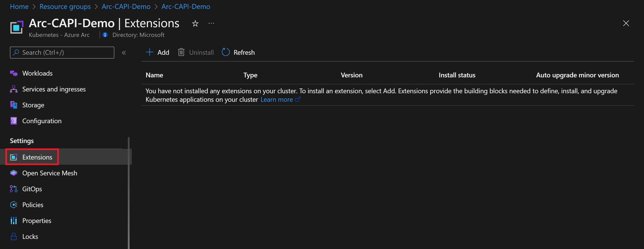Open the last Arc-CAPI-Demo breadcrumb

(186, 7)
